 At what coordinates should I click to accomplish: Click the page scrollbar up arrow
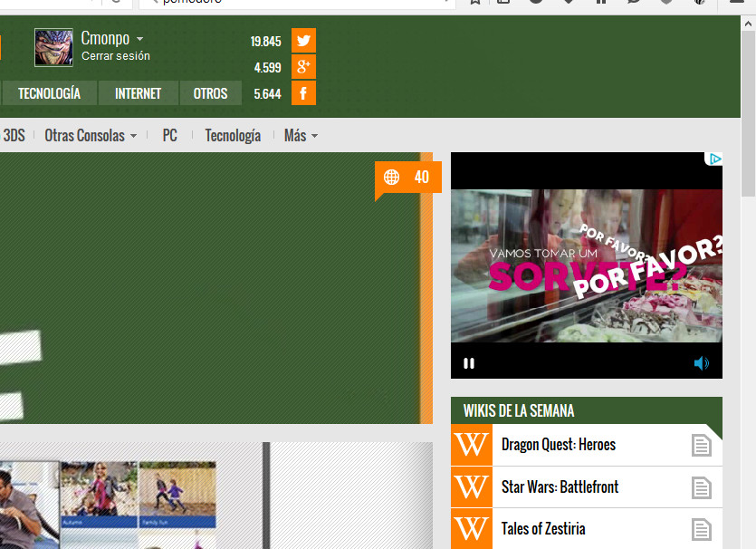(748, 24)
